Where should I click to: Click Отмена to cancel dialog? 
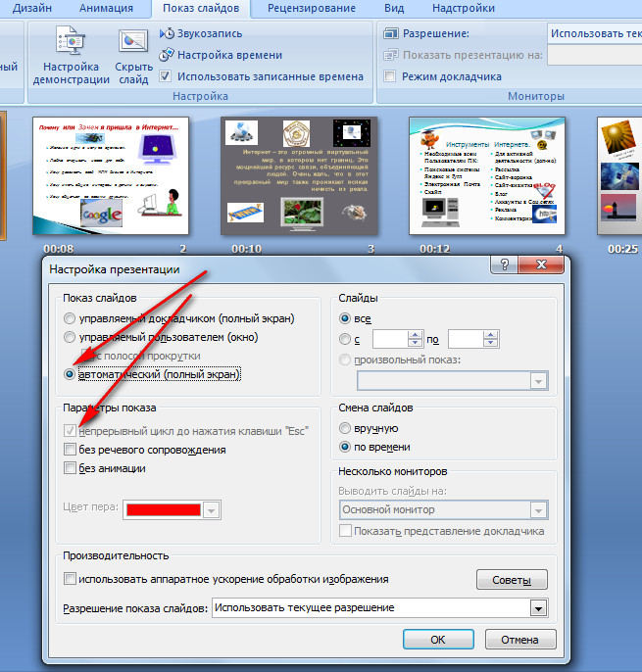pyautogui.click(x=520, y=640)
